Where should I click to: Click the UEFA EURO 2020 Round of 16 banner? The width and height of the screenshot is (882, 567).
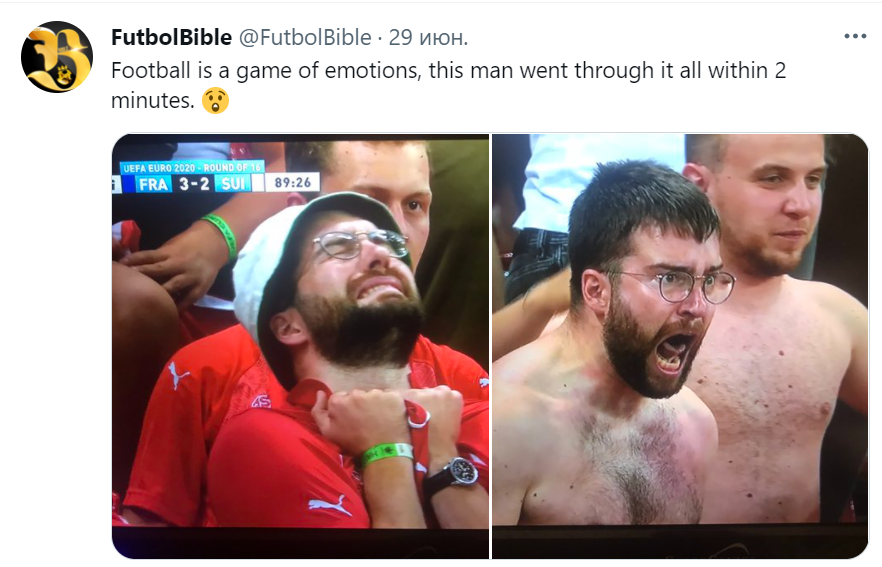pyautogui.click(x=192, y=168)
